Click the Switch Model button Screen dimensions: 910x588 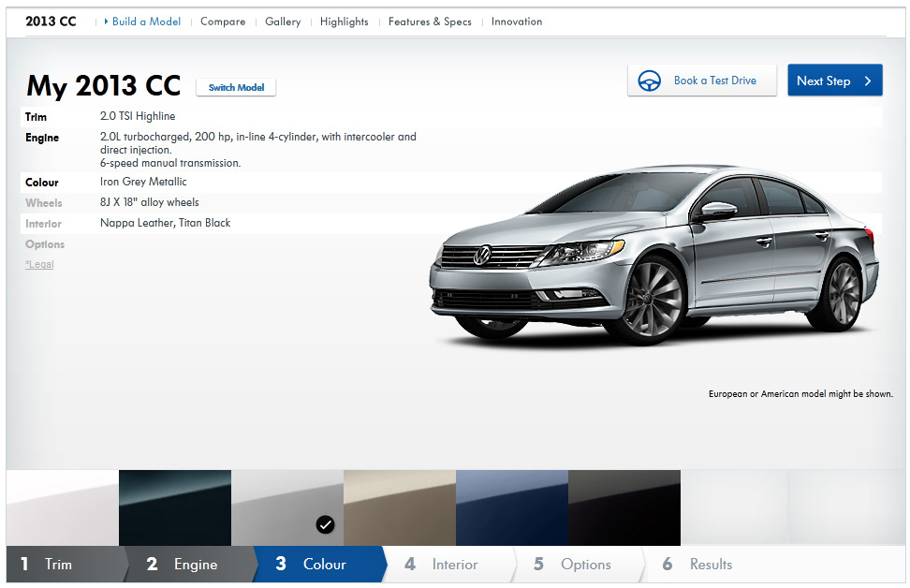(236, 87)
